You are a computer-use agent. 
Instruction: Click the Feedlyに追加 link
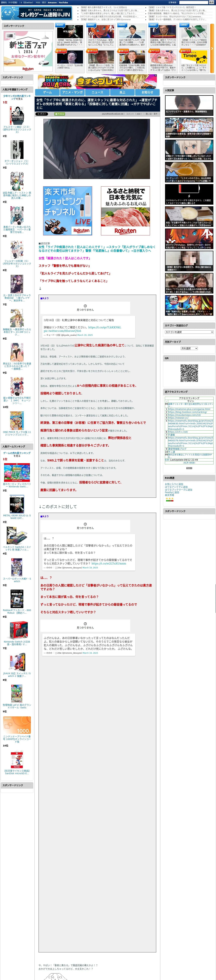172,492
